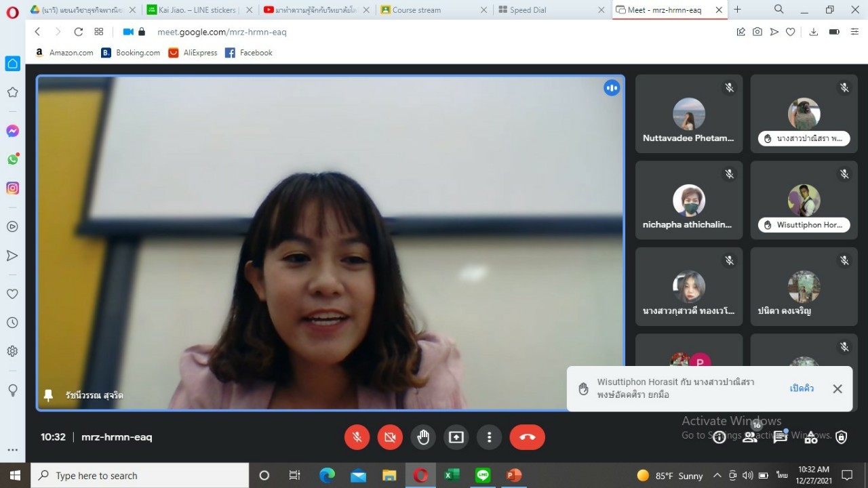Open Instagram from the Opera sidebar
Image resolution: width=868 pixels, height=488 pixels.
(x=12, y=188)
